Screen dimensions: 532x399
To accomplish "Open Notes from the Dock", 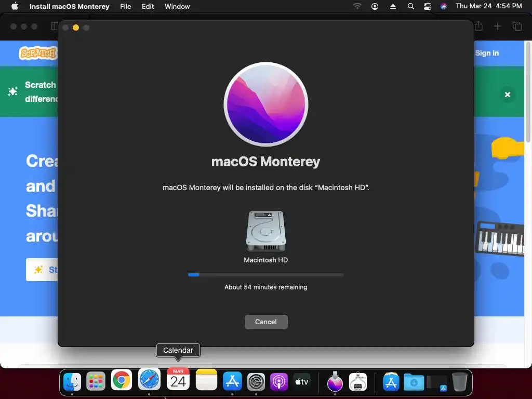I will tap(206, 379).
